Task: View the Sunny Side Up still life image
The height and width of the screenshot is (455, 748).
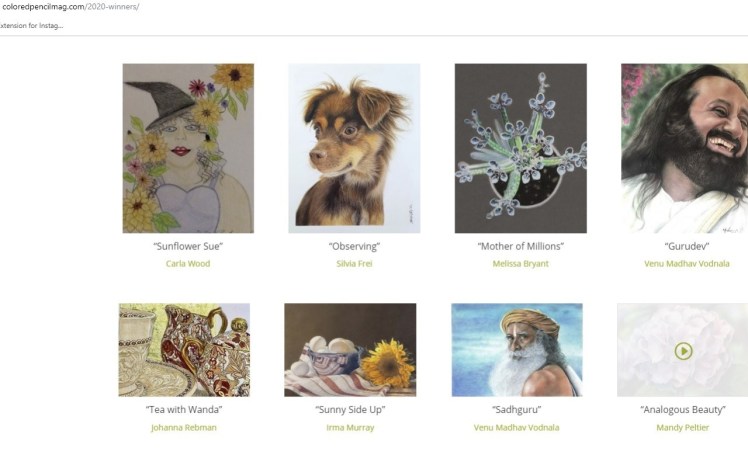Action: click(350, 350)
